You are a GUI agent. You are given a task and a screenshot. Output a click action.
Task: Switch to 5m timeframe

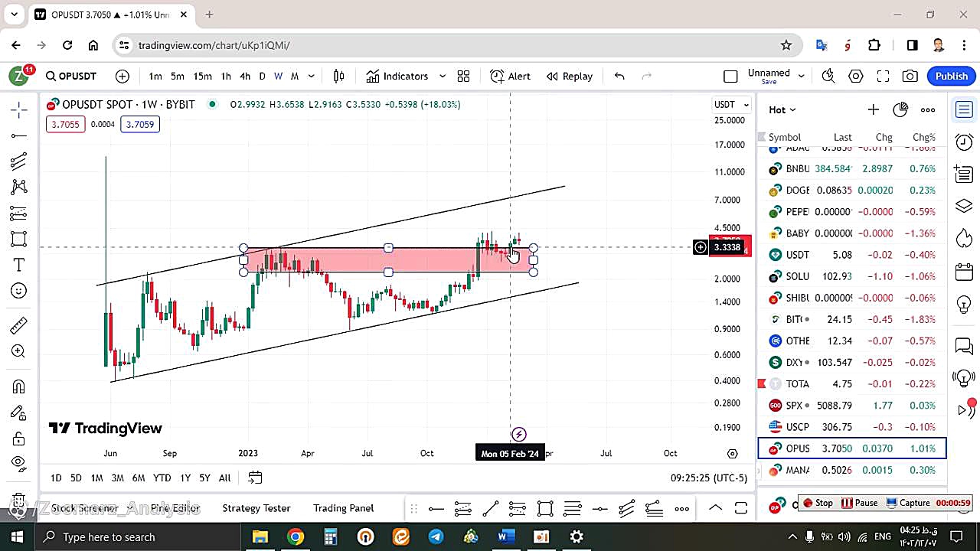coord(177,76)
